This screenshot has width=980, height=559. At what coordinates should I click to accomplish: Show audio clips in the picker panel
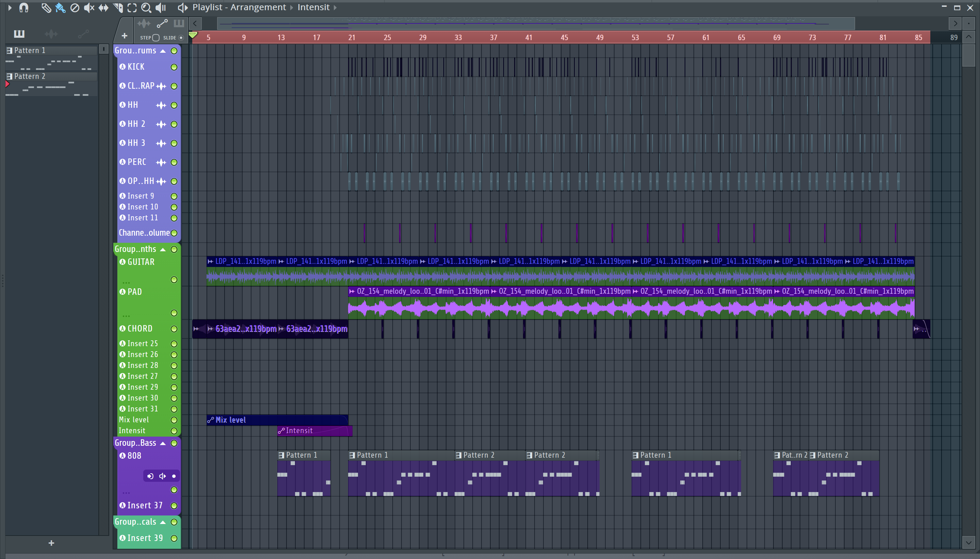click(51, 34)
